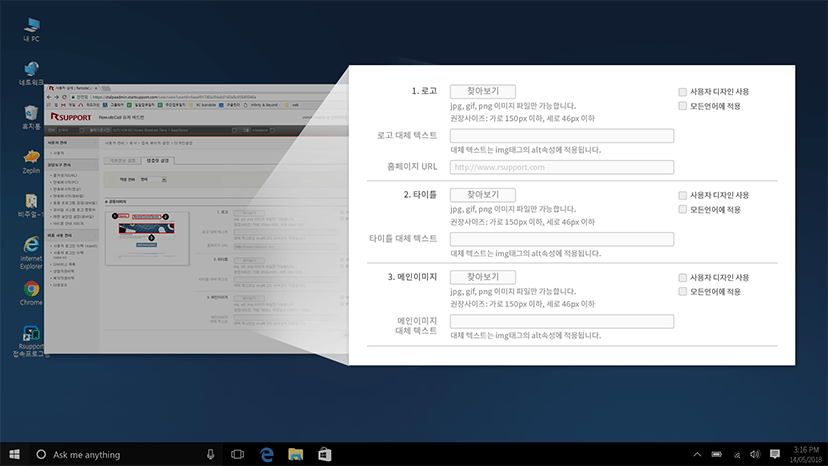Screen dimensions: 828x466
Task: Click the 메인이미지 대체 텍스트 input field
Action: point(562,322)
